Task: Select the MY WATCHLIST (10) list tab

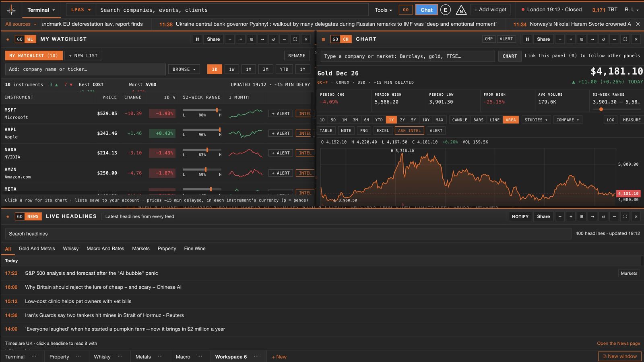Action: point(33,56)
